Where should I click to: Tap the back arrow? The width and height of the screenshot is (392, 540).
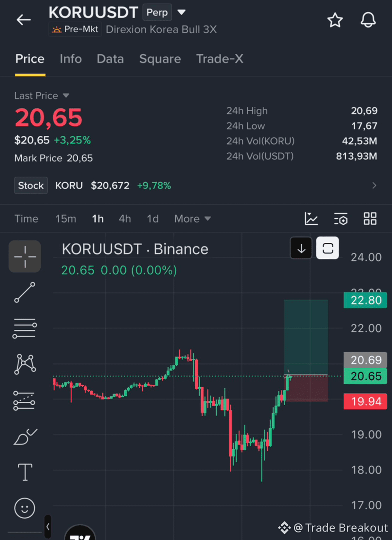[x=24, y=20]
